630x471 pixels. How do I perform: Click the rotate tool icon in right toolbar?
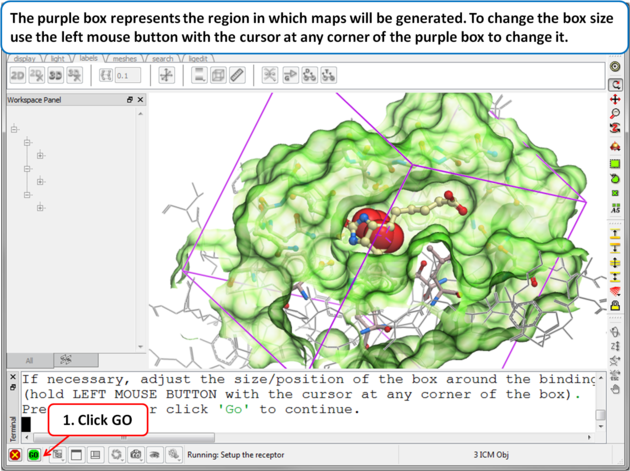click(x=615, y=84)
